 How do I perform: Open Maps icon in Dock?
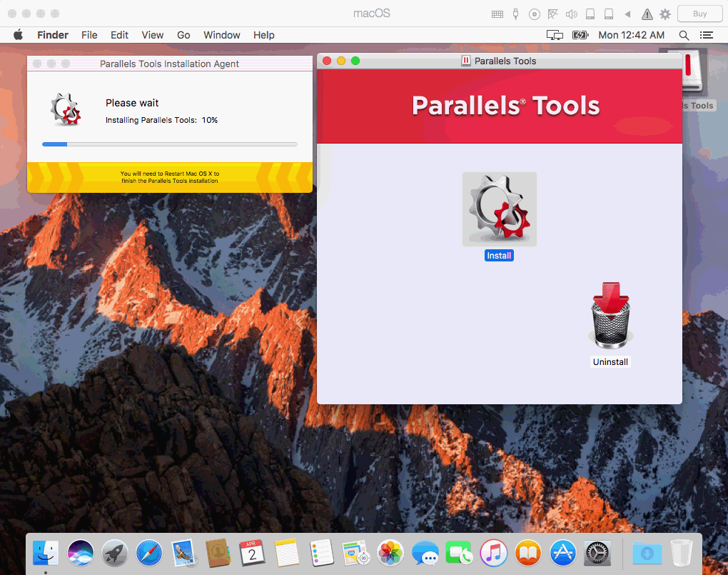(x=355, y=553)
